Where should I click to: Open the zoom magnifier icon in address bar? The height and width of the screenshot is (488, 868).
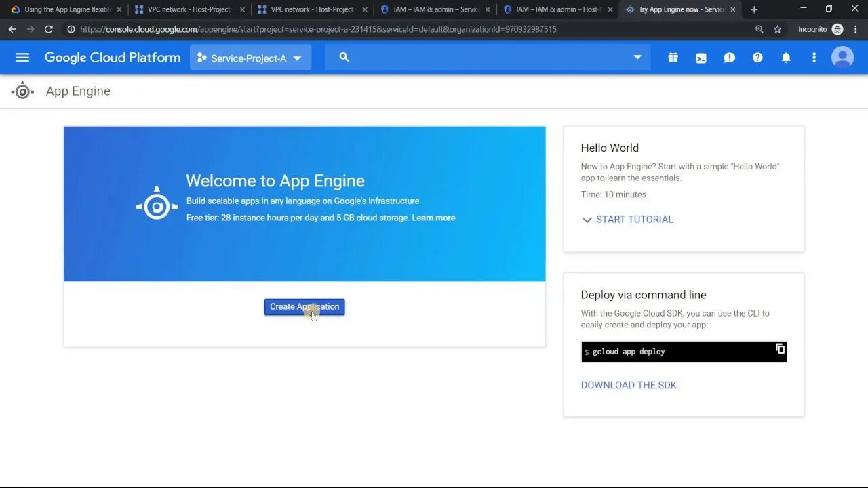(x=759, y=29)
